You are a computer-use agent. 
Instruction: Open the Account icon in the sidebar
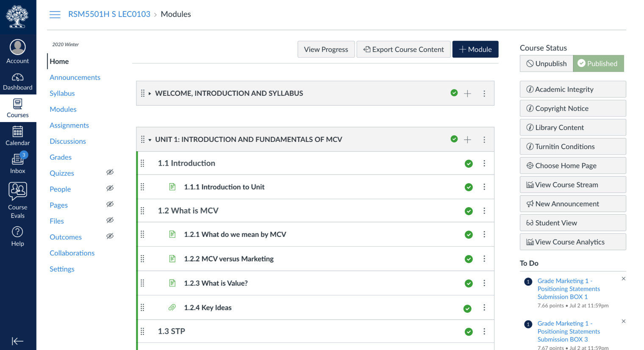coord(17,47)
